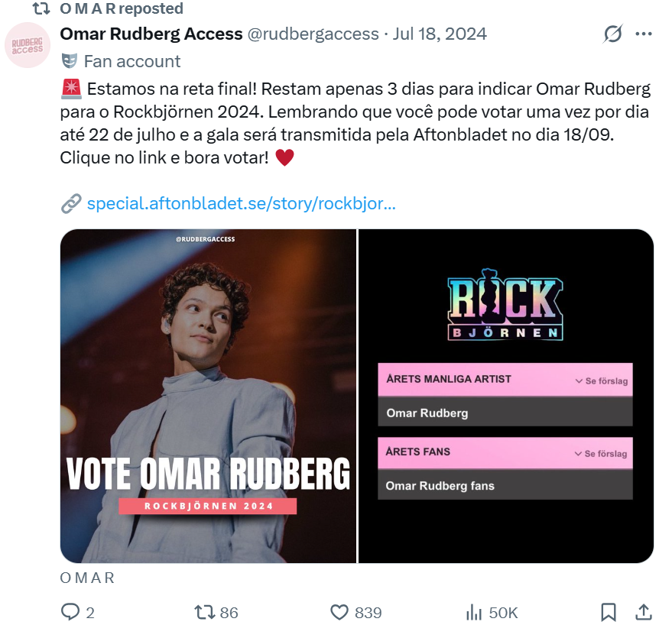Open the three-dot more options menu

[x=644, y=34]
